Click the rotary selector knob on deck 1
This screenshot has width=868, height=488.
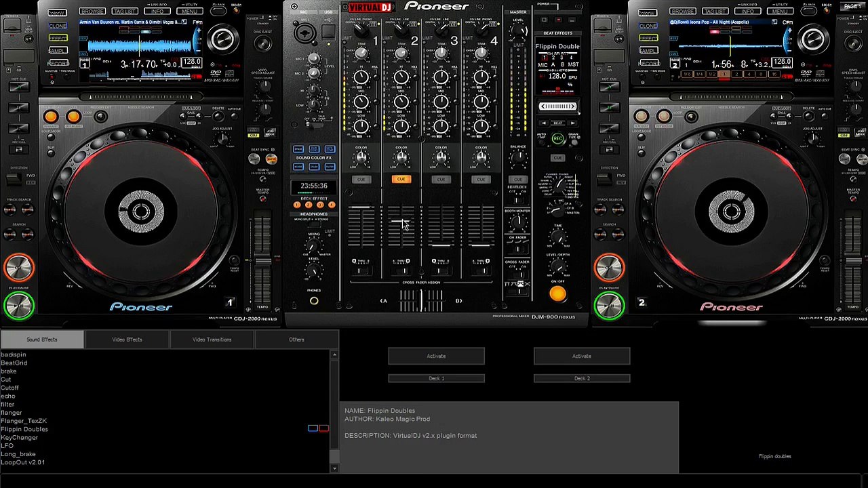coord(222,39)
